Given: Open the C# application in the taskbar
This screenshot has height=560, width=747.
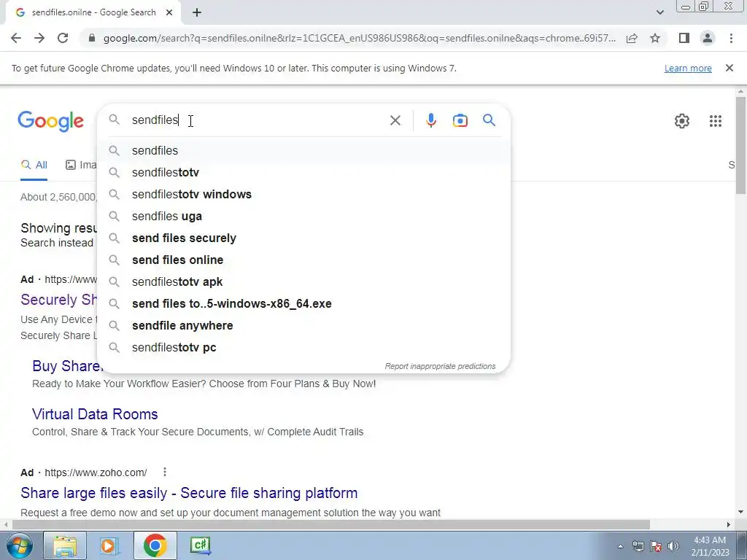Looking at the screenshot, I should tap(201, 545).
